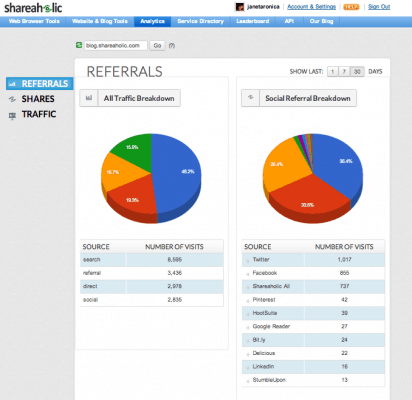Screen dimensions: 412x400
Task: Click the Twitter visits value 1,017
Action: [344, 260]
